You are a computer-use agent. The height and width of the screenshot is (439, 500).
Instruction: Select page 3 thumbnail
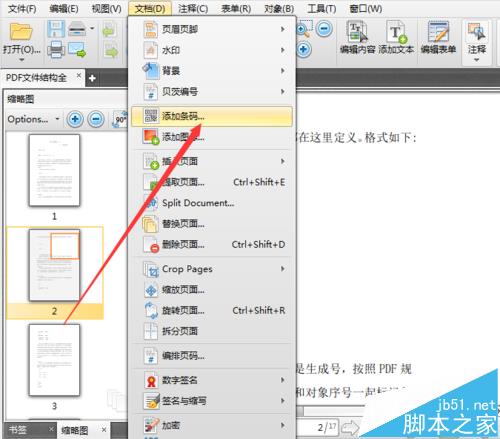click(54, 360)
